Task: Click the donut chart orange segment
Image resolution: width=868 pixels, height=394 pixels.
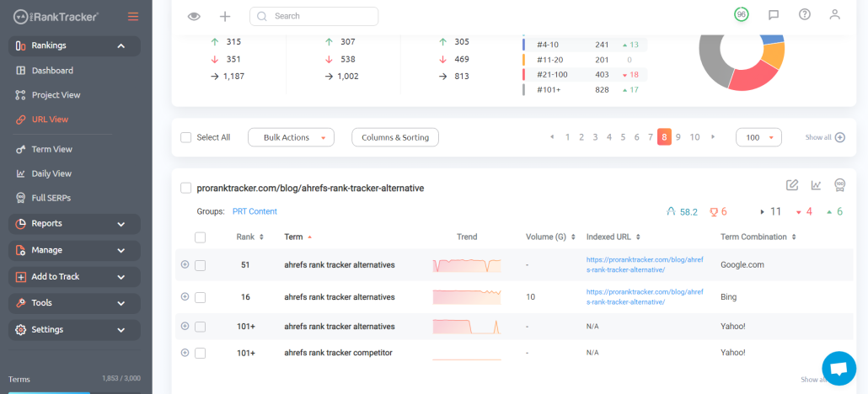Action: click(775, 56)
